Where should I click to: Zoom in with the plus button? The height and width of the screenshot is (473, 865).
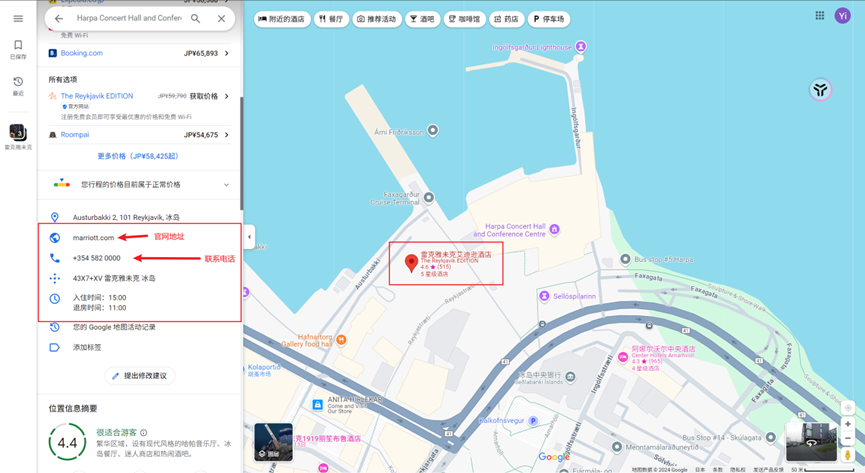[x=848, y=424]
